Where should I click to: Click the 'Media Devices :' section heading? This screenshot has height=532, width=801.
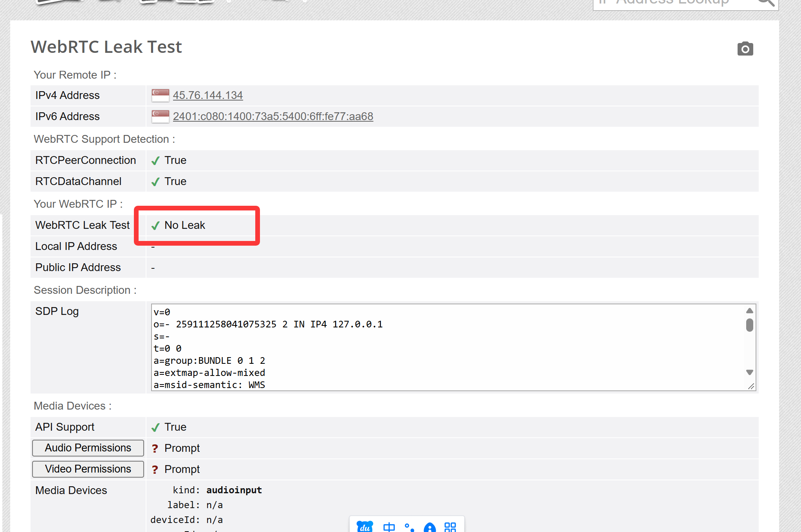click(x=72, y=406)
